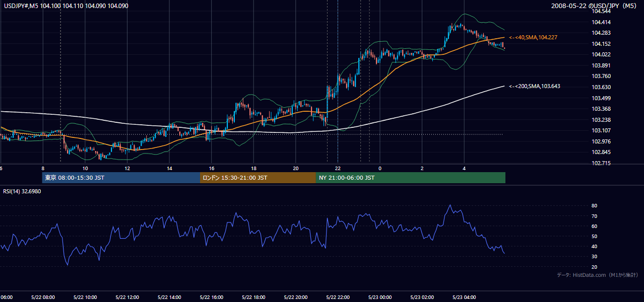Click price axis label 104.283
Image resolution: width=644 pixels, height=302 pixels.
[x=602, y=33]
